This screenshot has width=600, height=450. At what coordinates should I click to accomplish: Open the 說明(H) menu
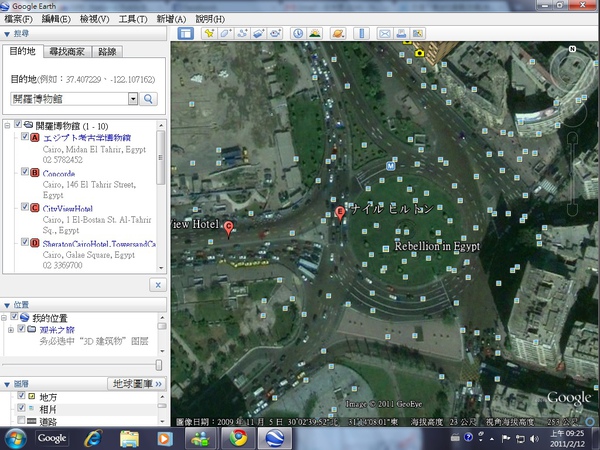[210, 19]
